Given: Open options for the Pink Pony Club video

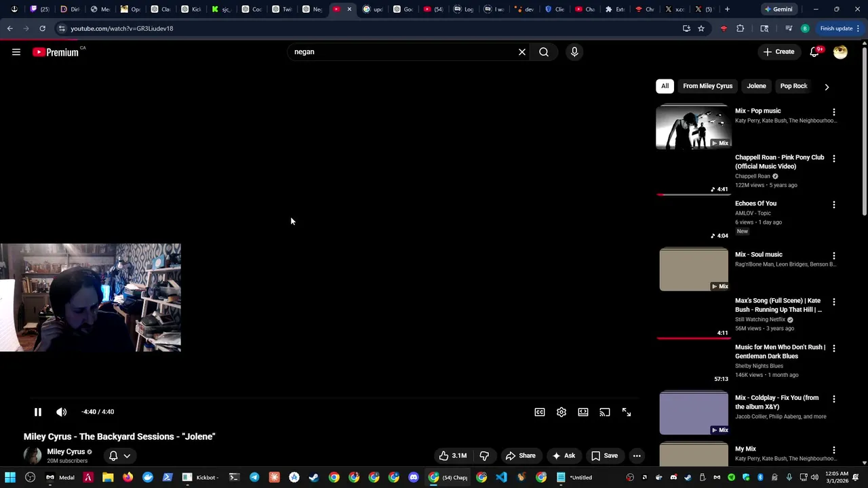Looking at the screenshot, I should 834,158.
